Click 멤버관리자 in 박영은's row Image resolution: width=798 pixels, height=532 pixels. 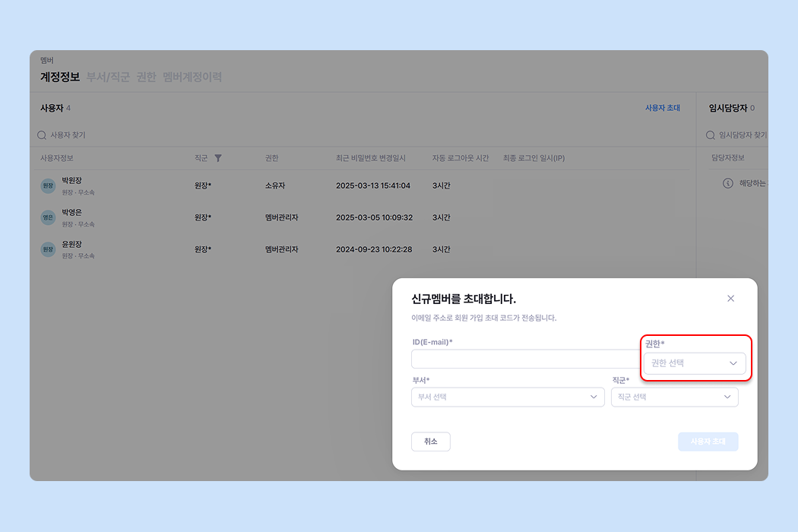coord(281,217)
